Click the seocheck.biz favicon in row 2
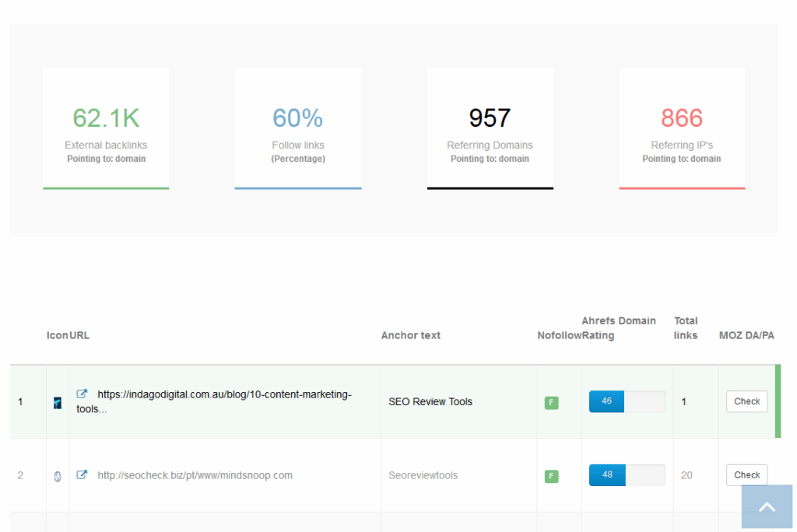Image resolution: width=797 pixels, height=532 pixels. 58,477
